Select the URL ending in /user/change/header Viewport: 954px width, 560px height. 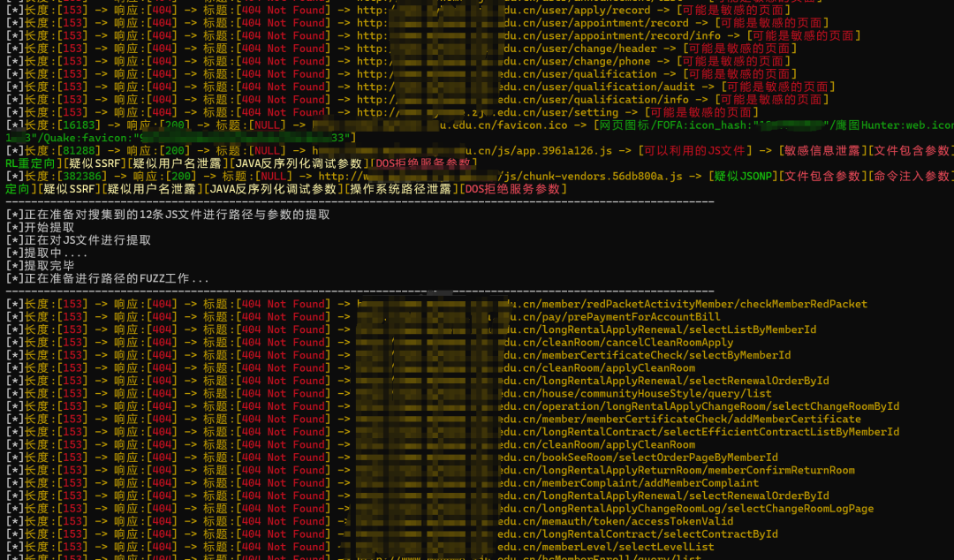[x=507, y=48]
